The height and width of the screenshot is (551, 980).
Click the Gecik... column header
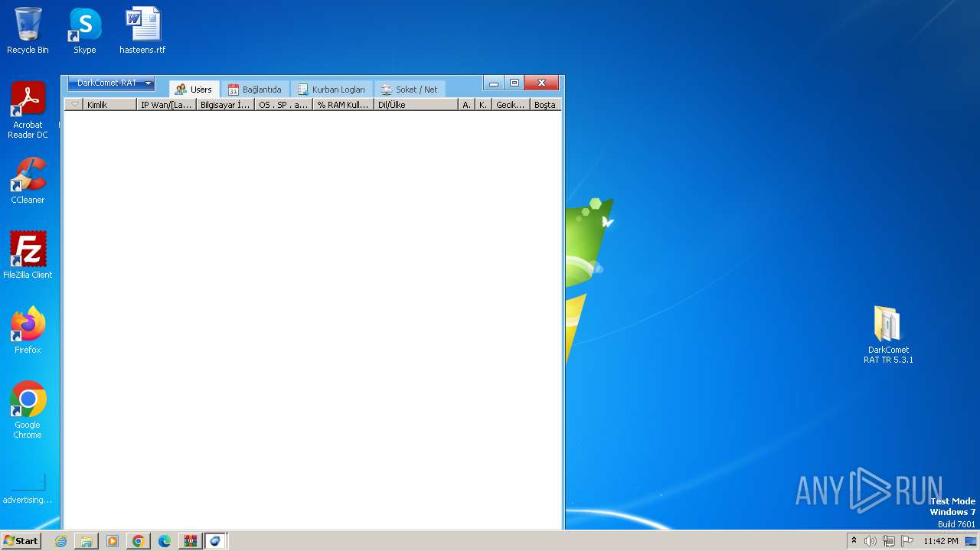(511, 105)
